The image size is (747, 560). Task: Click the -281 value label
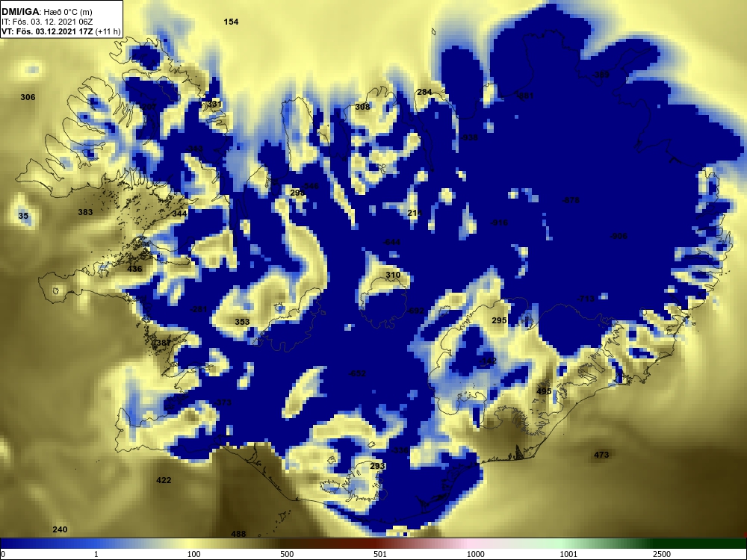point(198,309)
